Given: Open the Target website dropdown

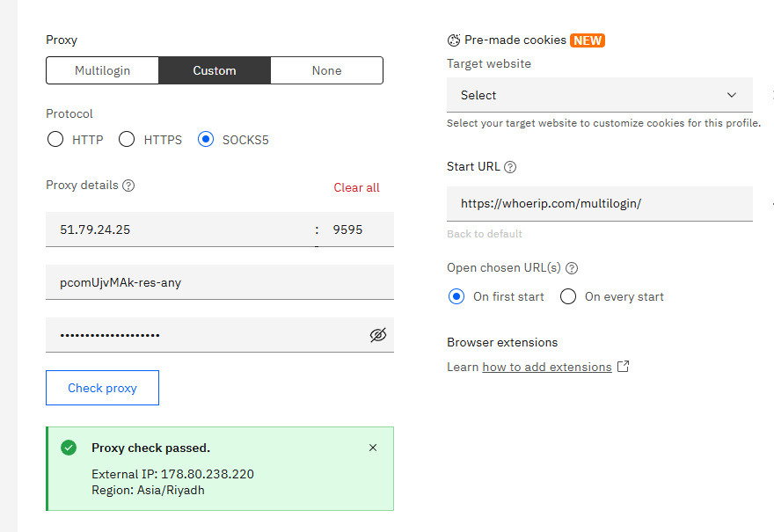Looking at the screenshot, I should pyautogui.click(x=599, y=95).
